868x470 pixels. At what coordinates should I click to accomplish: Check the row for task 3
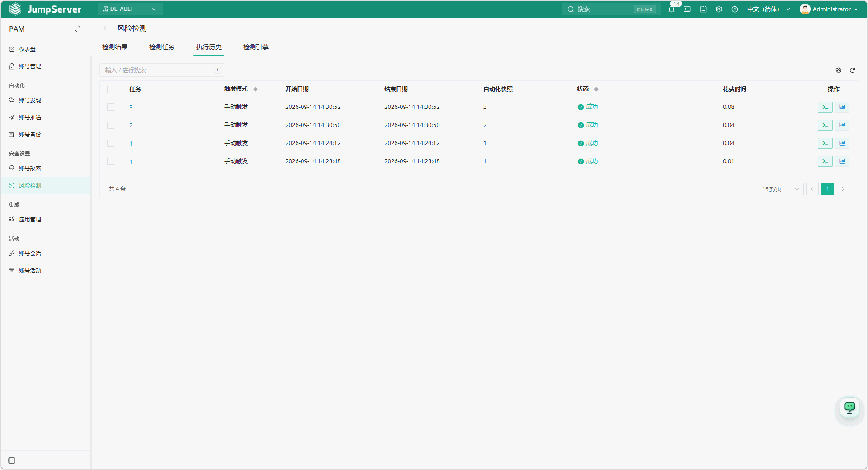(111, 107)
